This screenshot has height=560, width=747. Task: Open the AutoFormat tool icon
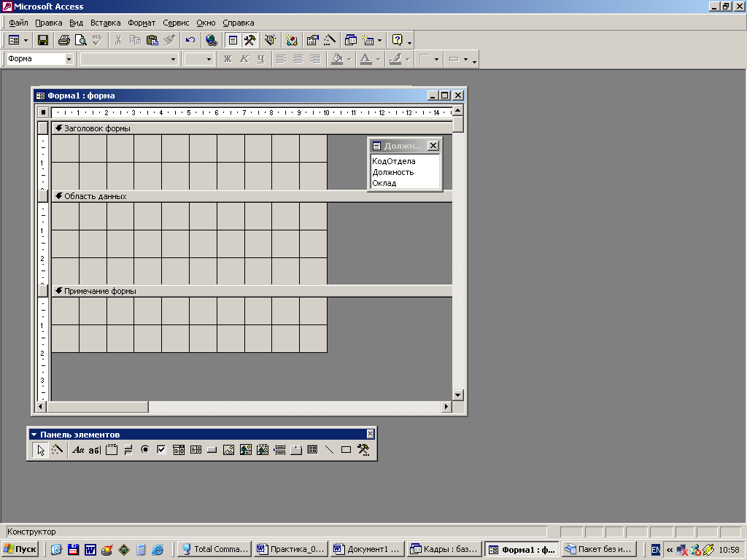tap(270, 41)
